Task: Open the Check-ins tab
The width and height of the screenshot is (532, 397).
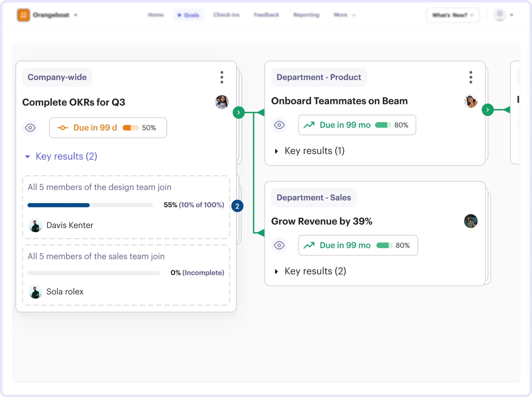Action: tap(226, 15)
